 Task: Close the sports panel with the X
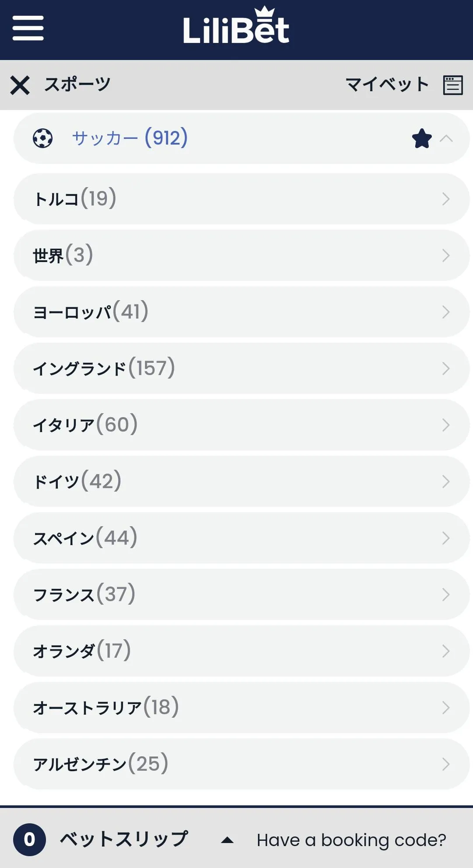point(20,85)
